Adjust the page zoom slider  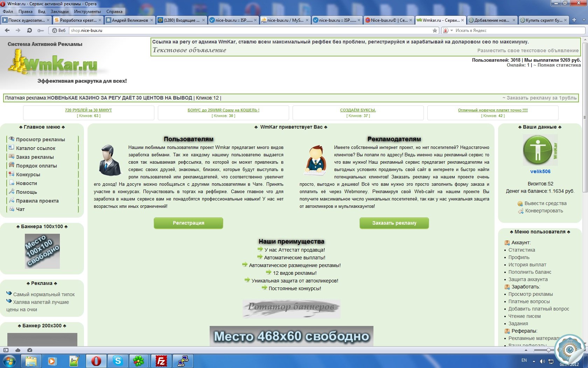pos(548,350)
